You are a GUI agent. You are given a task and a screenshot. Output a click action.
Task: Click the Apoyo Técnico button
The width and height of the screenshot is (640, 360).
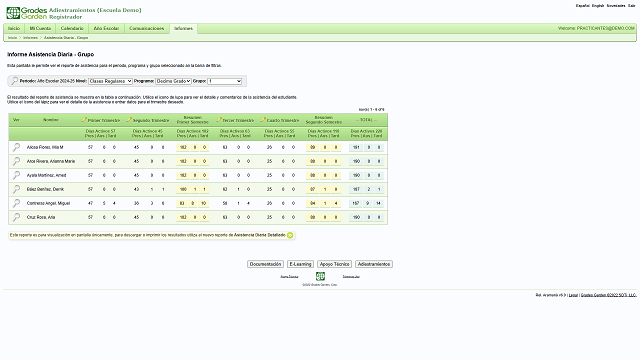(x=334, y=264)
